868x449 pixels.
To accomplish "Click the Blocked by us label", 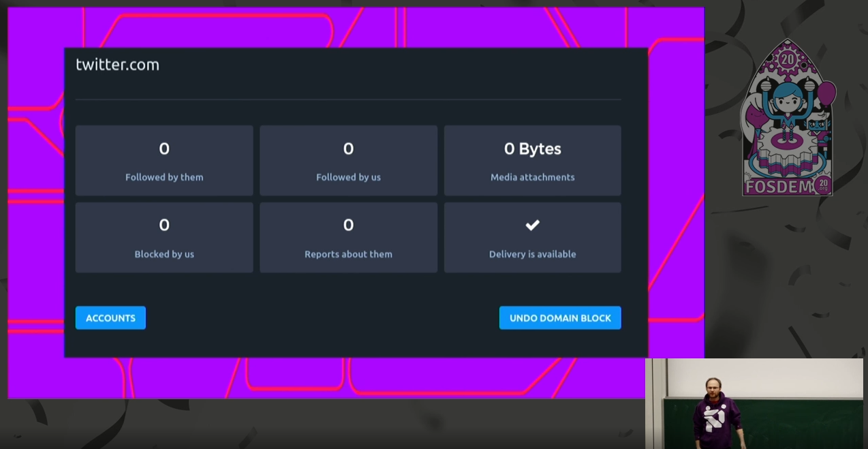I will pos(164,254).
